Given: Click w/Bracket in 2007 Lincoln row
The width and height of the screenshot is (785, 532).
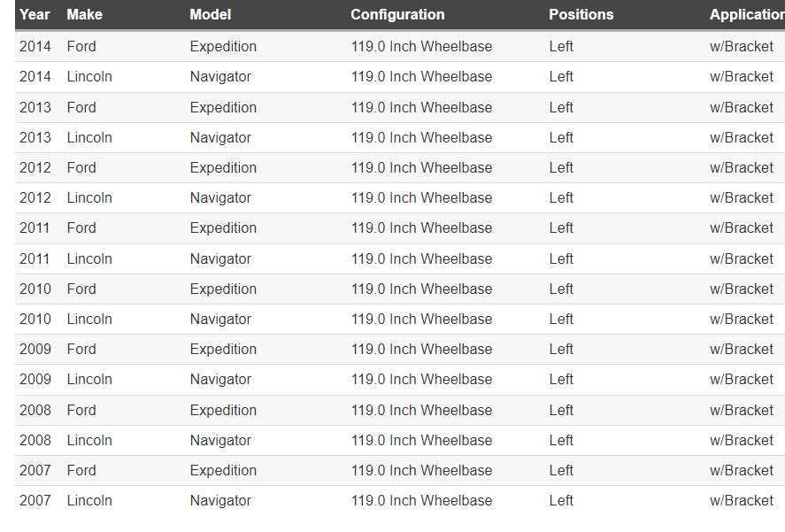Looking at the screenshot, I should [x=741, y=500].
